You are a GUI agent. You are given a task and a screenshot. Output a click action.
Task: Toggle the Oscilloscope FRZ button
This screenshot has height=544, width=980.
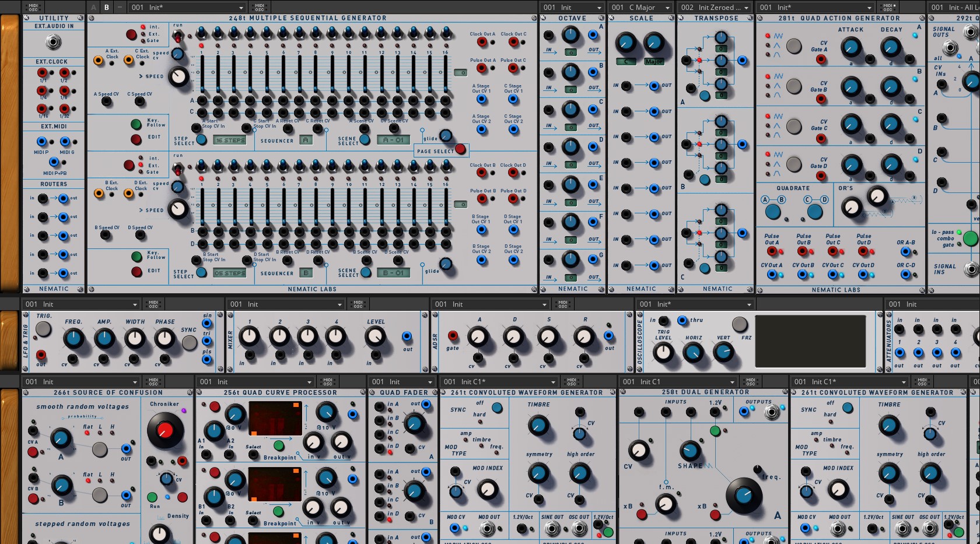(x=740, y=324)
